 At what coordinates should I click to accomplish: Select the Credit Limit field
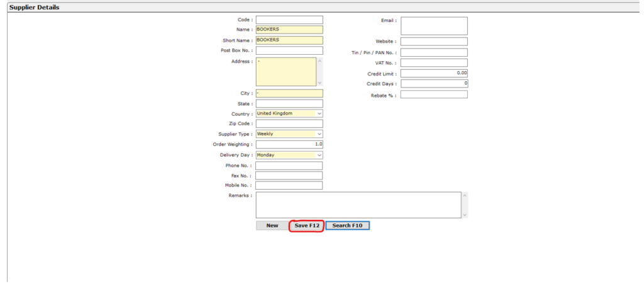click(x=434, y=74)
